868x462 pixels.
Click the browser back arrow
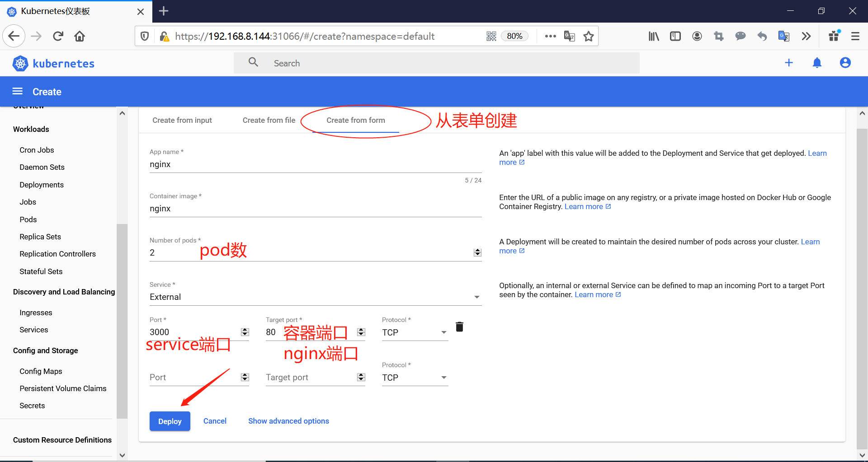click(14, 36)
